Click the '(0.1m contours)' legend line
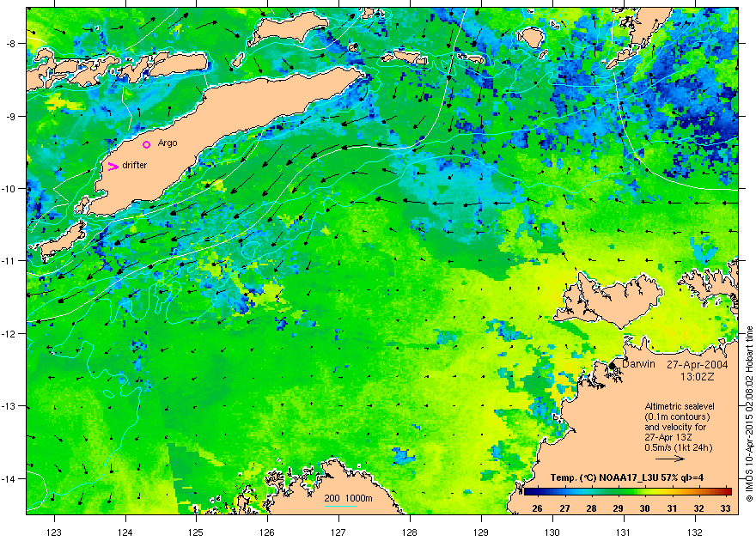Viewport: 756px width, 541px height. pyautogui.click(x=677, y=416)
